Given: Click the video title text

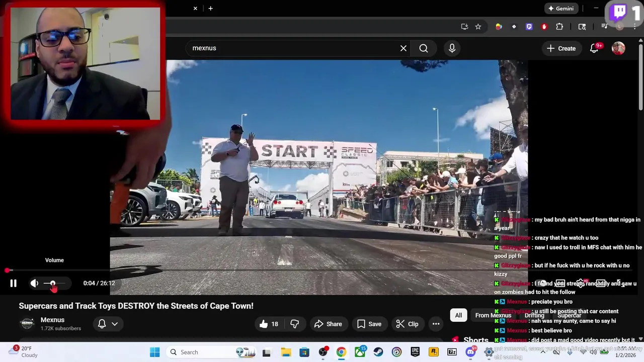Looking at the screenshot, I should (x=136, y=306).
